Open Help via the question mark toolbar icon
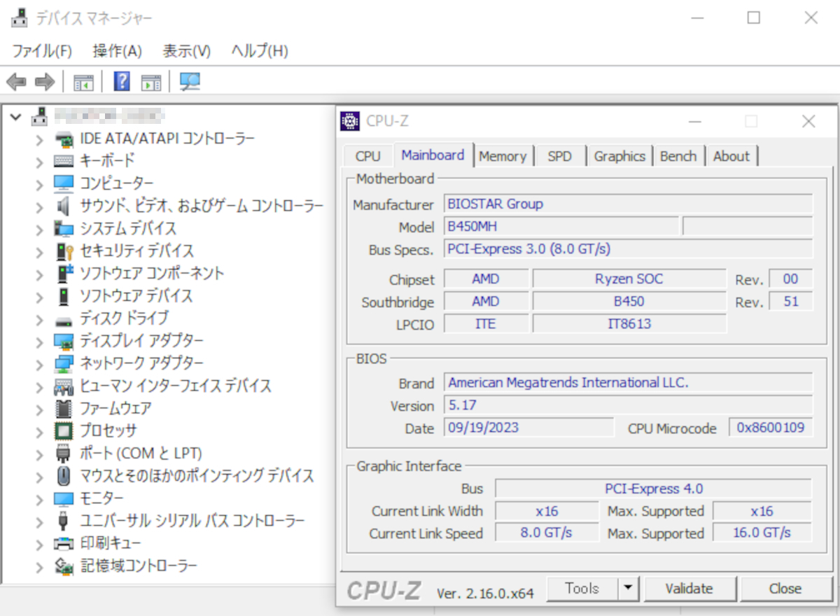Image resolution: width=840 pixels, height=616 pixels. click(120, 81)
